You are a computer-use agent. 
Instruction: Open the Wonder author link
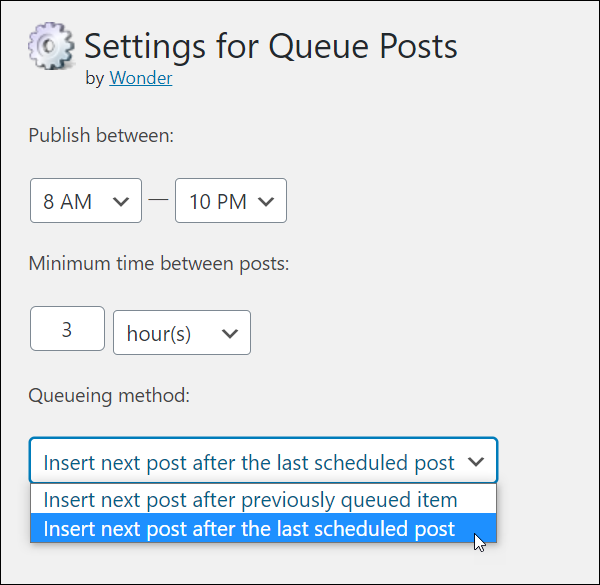click(141, 78)
